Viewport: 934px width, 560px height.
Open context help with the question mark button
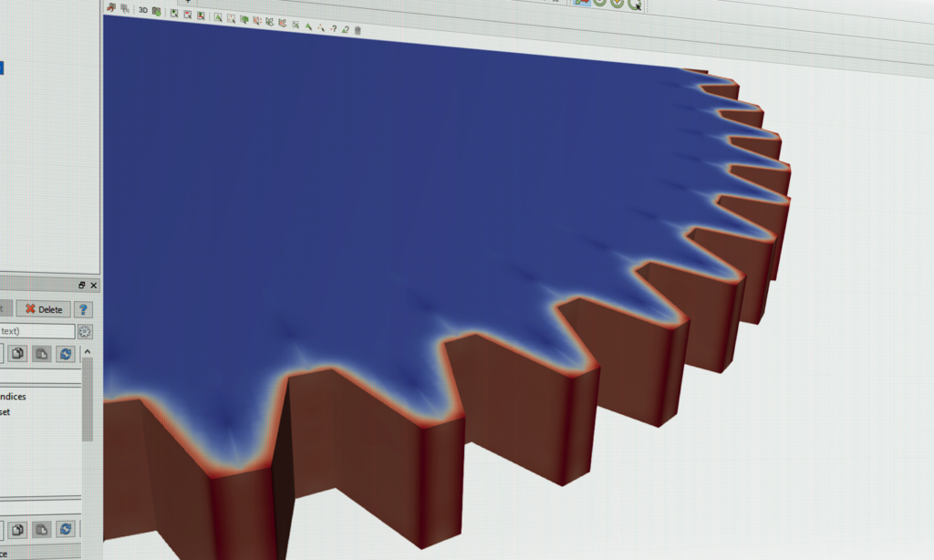click(x=83, y=309)
